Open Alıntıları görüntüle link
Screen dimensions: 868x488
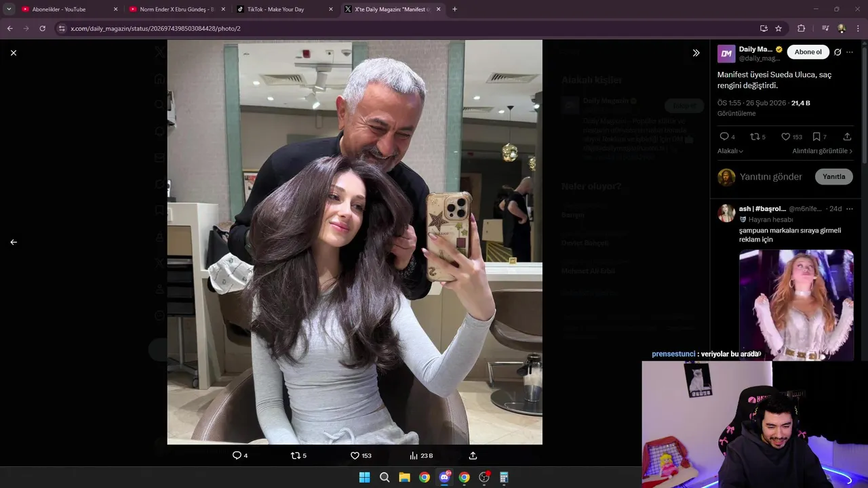pyautogui.click(x=822, y=151)
